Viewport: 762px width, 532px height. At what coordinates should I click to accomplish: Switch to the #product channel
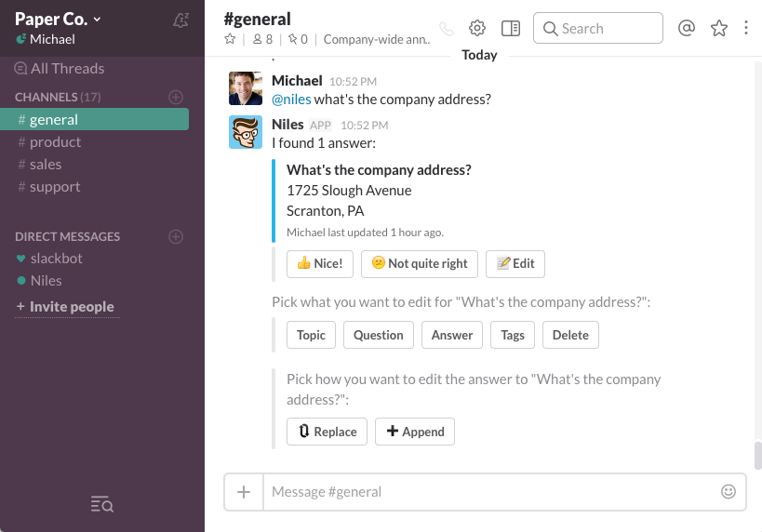(55, 141)
